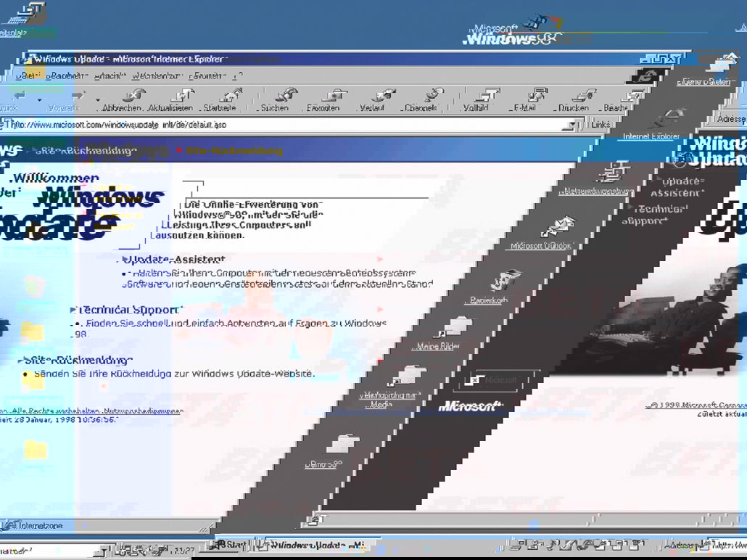Open the Netzwerkumgebung desktop icon

597,179
